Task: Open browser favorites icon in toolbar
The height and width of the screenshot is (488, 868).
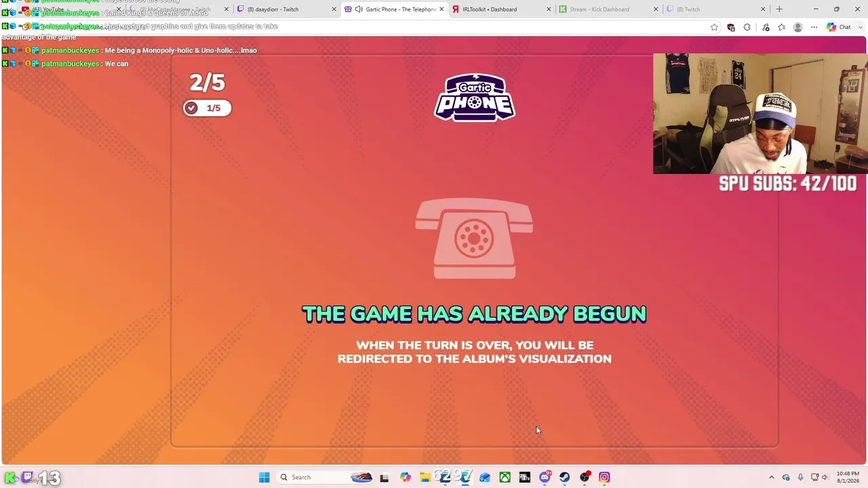Action: (782, 27)
